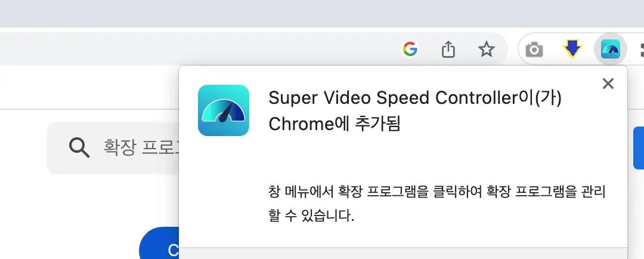
Task: Open the blue arrow downloader extension
Action: (572, 50)
